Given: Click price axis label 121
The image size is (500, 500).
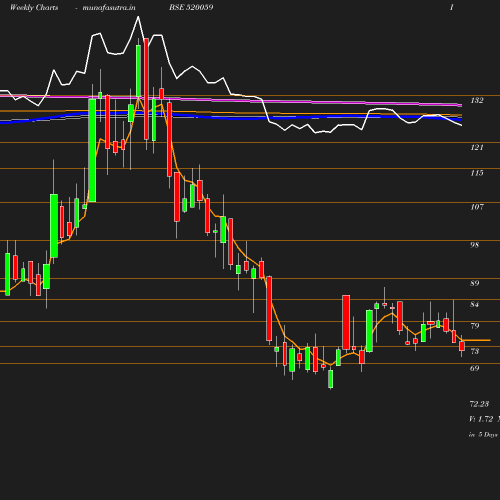Looking at the screenshot, I should coord(477,147).
